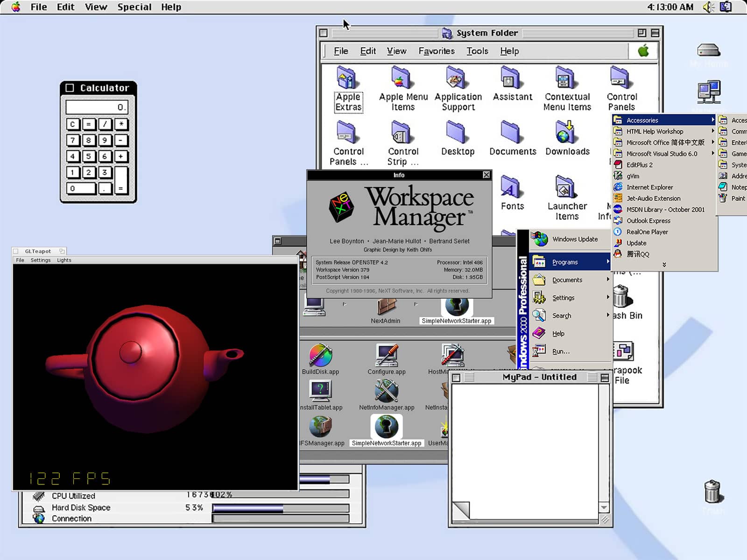Toggle MyPad window collapse box
The height and width of the screenshot is (560, 747).
pos(605,378)
